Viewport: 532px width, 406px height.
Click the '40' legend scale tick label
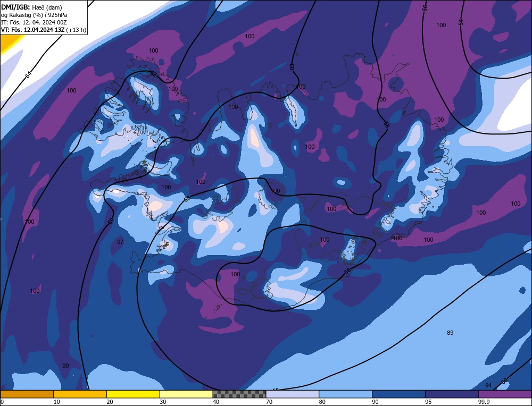[x=216, y=402]
